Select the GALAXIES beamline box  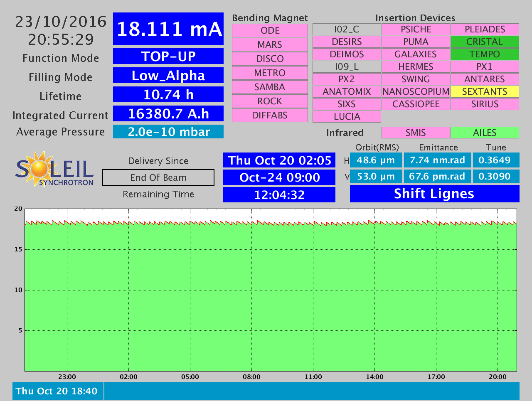coord(416,54)
